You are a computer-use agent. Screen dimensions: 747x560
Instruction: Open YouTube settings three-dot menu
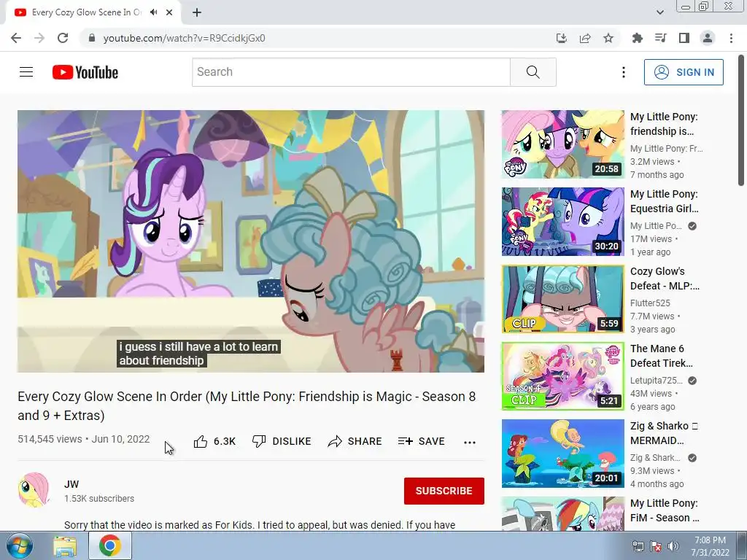[x=623, y=72]
